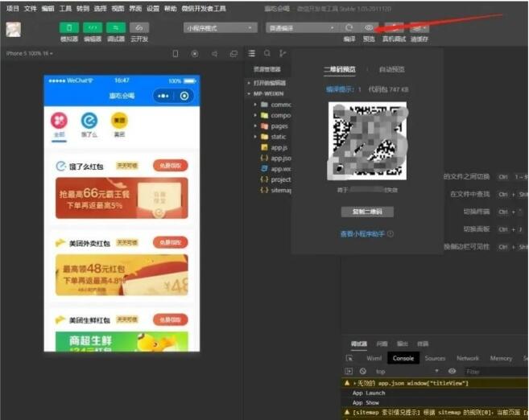The height and width of the screenshot is (420, 529).
Task: Click the mini program capsule three-dots menu
Action: (163, 96)
